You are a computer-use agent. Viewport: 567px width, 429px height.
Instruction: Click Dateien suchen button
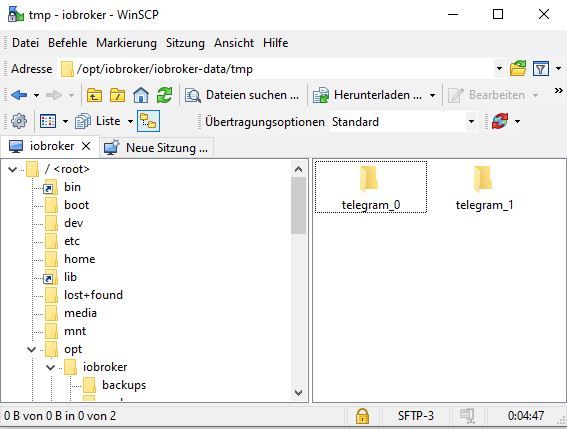pyautogui.click(x=242, y=95)
